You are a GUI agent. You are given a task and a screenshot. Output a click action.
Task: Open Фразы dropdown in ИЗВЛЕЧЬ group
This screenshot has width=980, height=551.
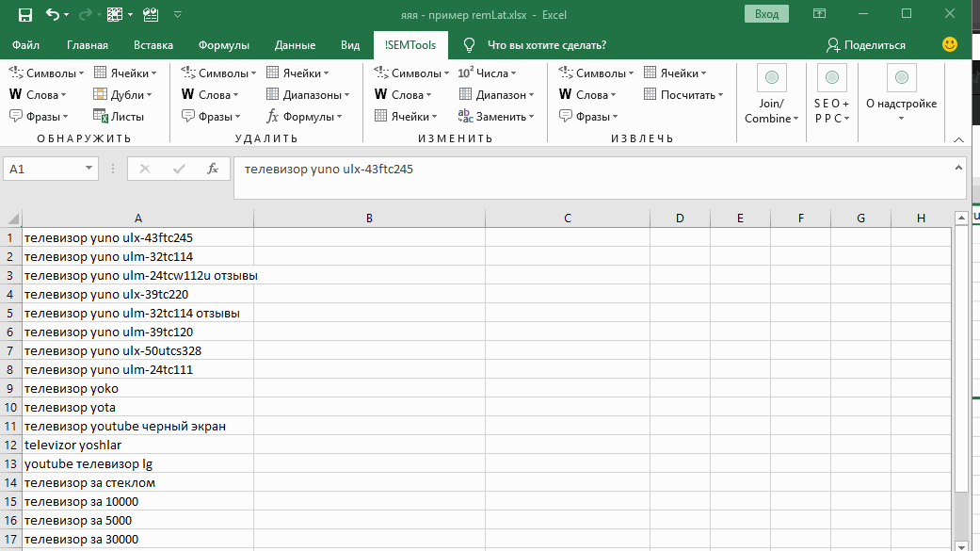(588, 117)
